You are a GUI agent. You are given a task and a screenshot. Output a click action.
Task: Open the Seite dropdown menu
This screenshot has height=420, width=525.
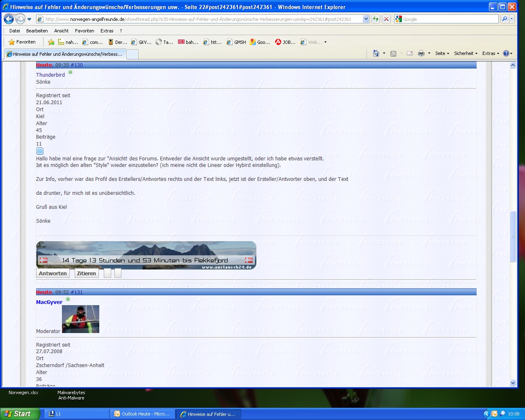pyautogui.click(x=442, y=53)
